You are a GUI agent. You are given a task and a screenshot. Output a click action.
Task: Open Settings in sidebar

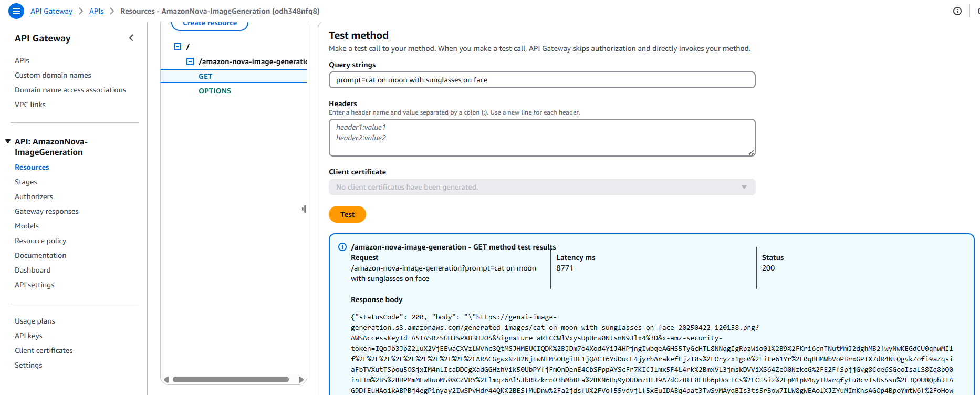[28, 365]
